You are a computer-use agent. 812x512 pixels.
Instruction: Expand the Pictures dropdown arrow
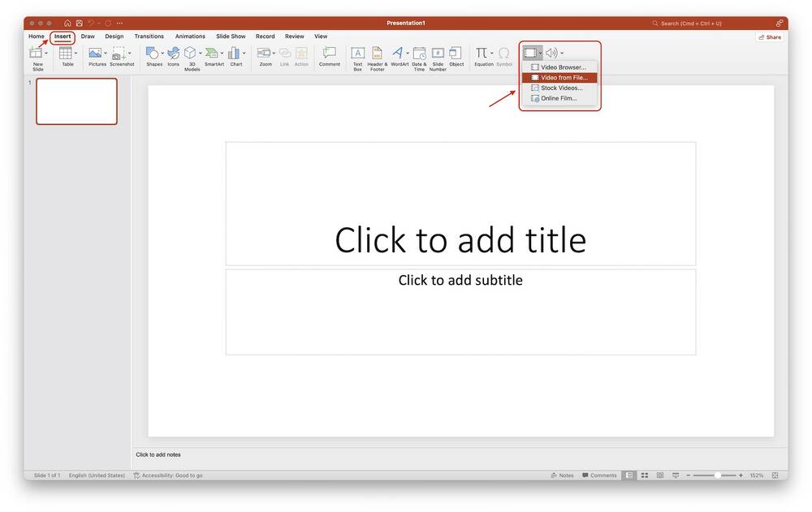105,53
